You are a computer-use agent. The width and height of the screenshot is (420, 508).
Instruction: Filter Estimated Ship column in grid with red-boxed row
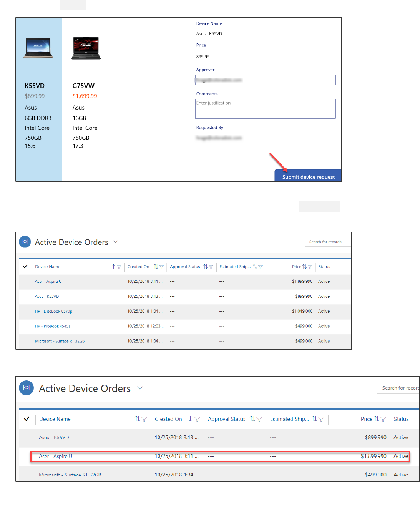coord(321,419)
